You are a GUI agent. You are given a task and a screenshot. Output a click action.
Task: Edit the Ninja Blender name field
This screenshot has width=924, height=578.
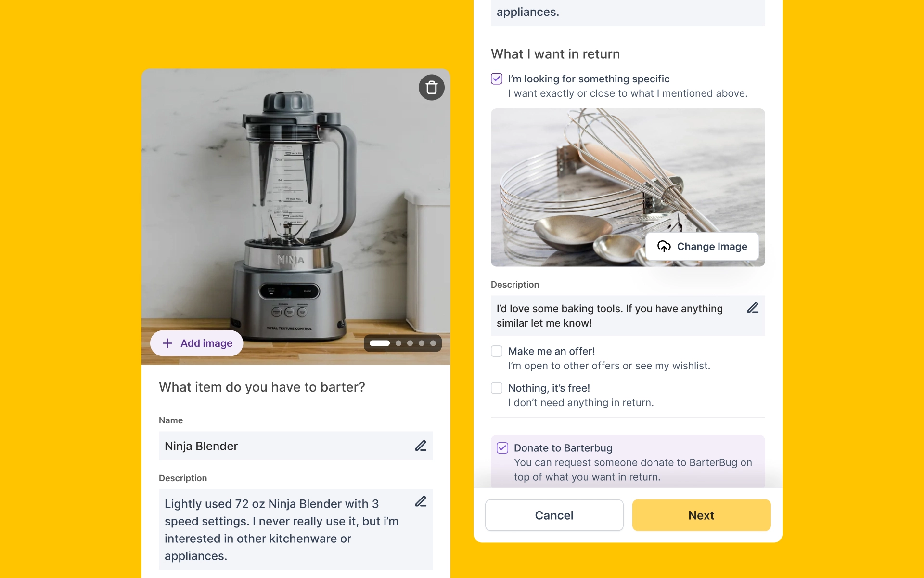click(x=421, y=446)
